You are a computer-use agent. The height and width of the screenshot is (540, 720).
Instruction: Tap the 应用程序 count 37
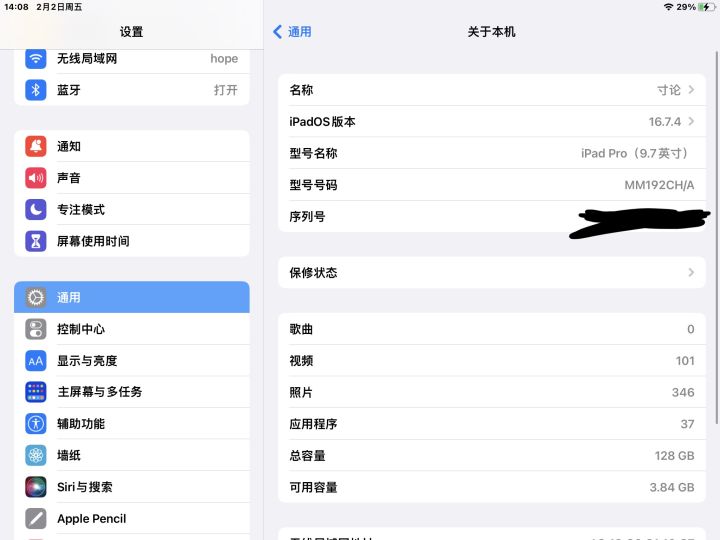pos(687,424)
